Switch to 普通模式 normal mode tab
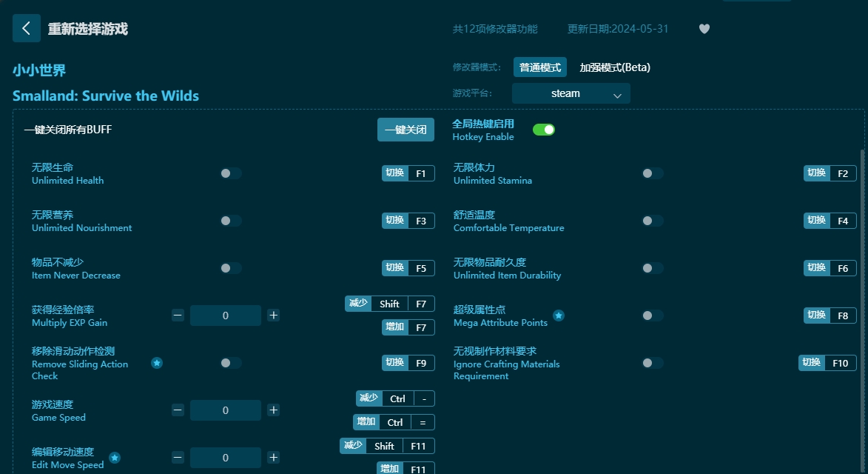Viewport: 868px width, 474px height. click(x=539, y=67)
